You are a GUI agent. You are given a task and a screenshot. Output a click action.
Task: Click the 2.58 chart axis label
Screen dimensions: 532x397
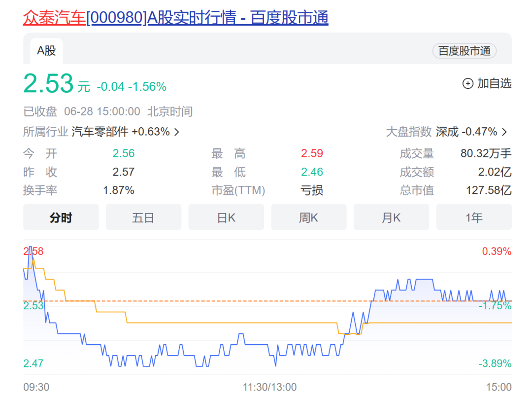pos(33,252)
